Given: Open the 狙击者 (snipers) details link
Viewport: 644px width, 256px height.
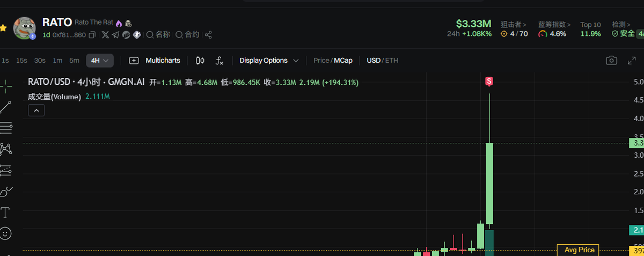Looking at the screenshot, I should coord(513,25).
